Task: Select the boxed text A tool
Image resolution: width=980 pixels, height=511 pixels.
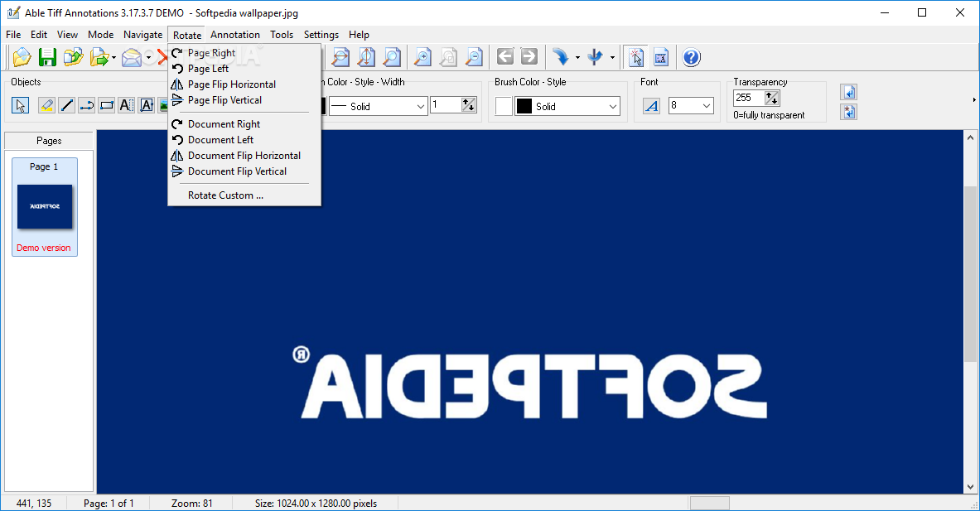Action: pyautogui.click(x=147, y=105)
